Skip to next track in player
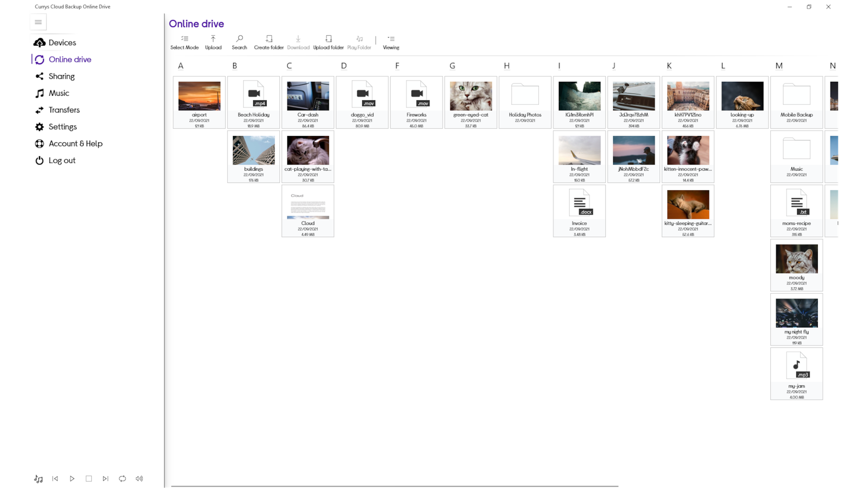 pos(106,478)
